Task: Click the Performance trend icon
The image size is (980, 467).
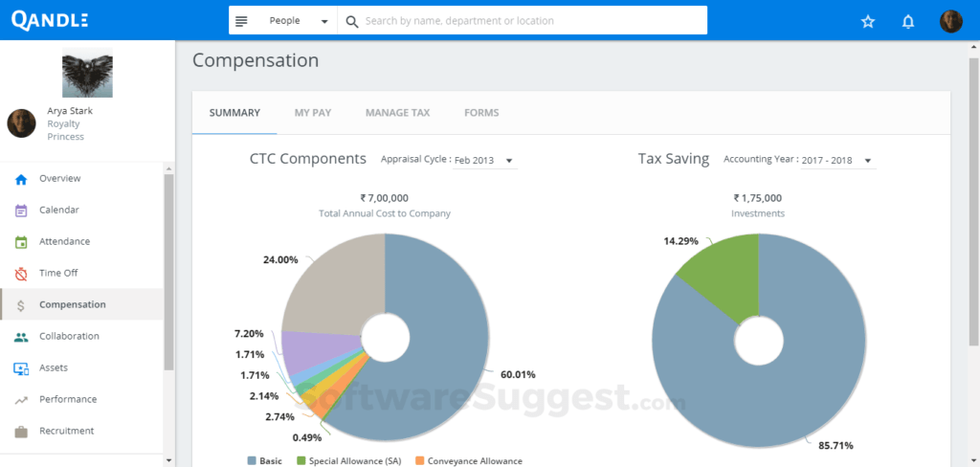Action: [21, 400]
